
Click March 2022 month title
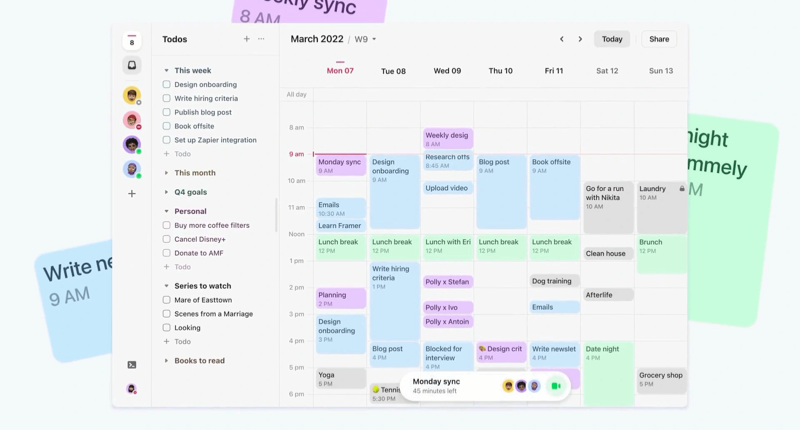click(x=317, y=39)
